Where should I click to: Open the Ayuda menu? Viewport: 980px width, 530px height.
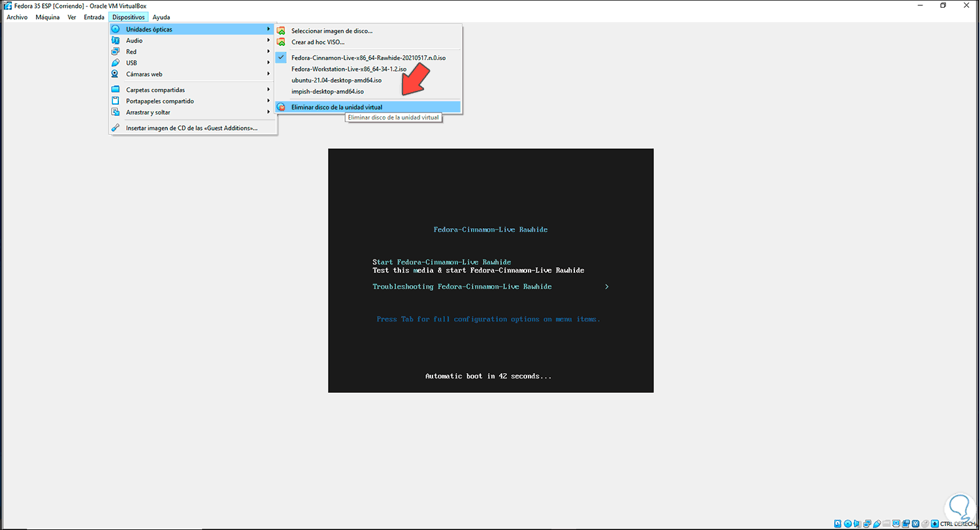click(161, 17)
